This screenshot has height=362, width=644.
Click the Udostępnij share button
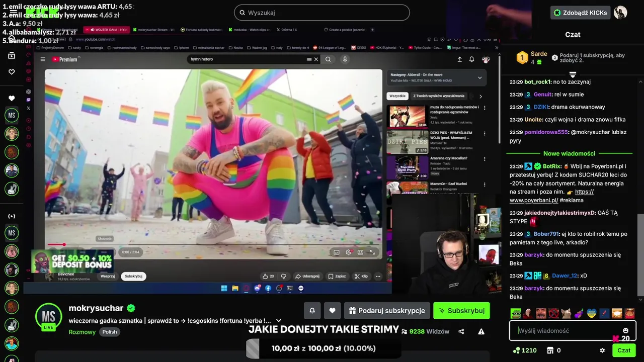pos(307,276)
